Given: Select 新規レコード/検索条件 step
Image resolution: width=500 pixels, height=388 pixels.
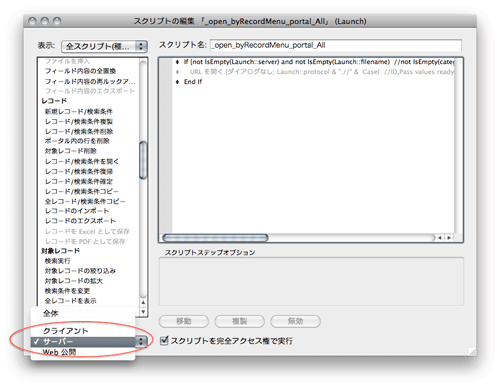Looking at the screenshot, I should point(79,111).
